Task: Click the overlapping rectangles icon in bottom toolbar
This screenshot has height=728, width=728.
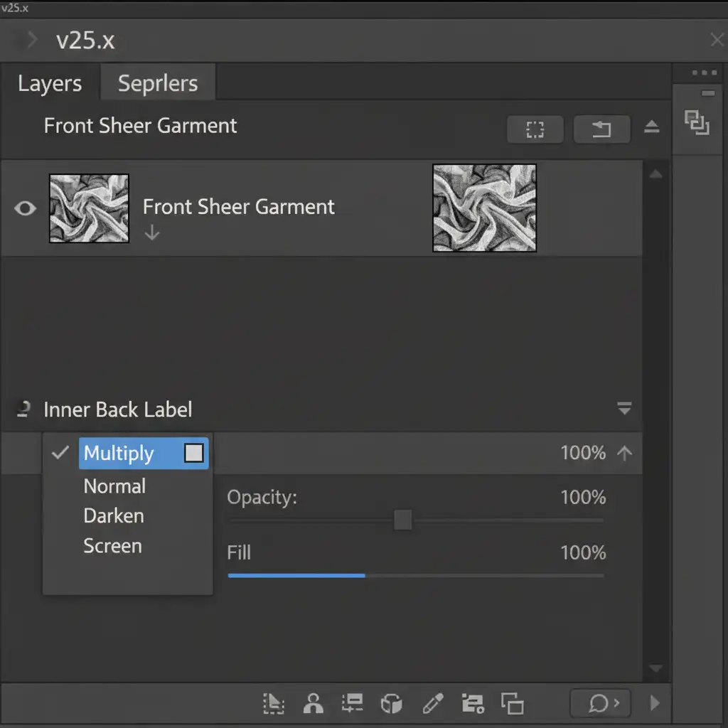Action: [x=512, y=704]
